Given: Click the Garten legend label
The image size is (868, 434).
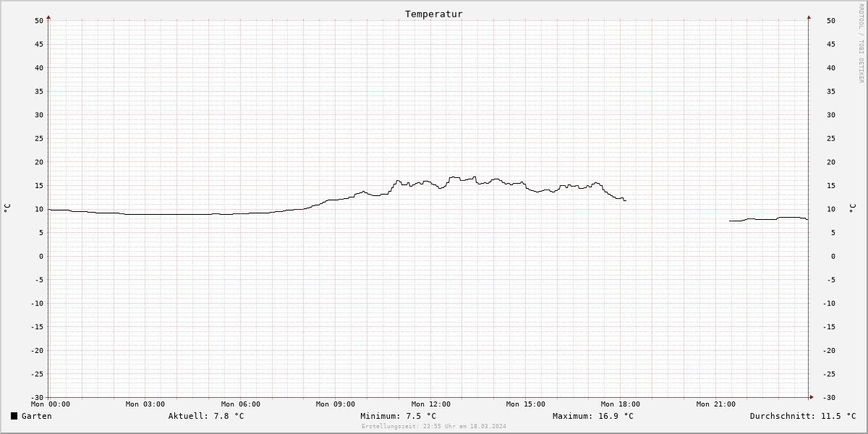Looking at the screenshot, I should click(37, 416).
